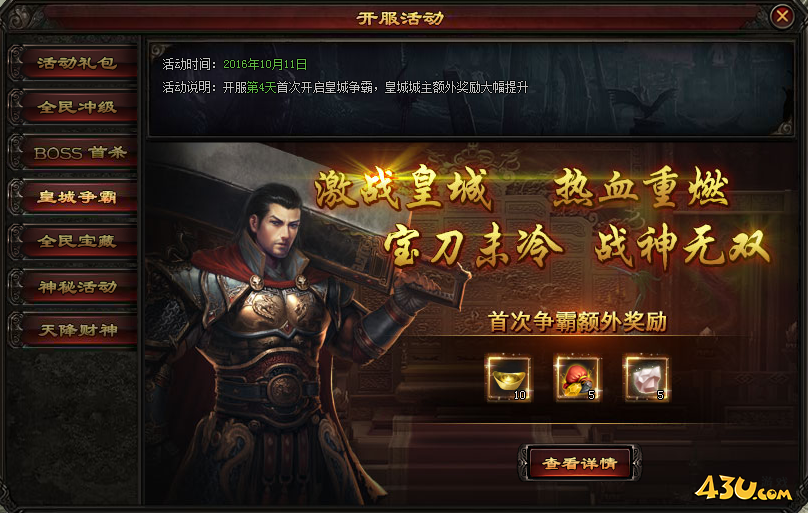Open the 神秘活动 tab
The image size is (808, 513).
(x=75, y=286)
